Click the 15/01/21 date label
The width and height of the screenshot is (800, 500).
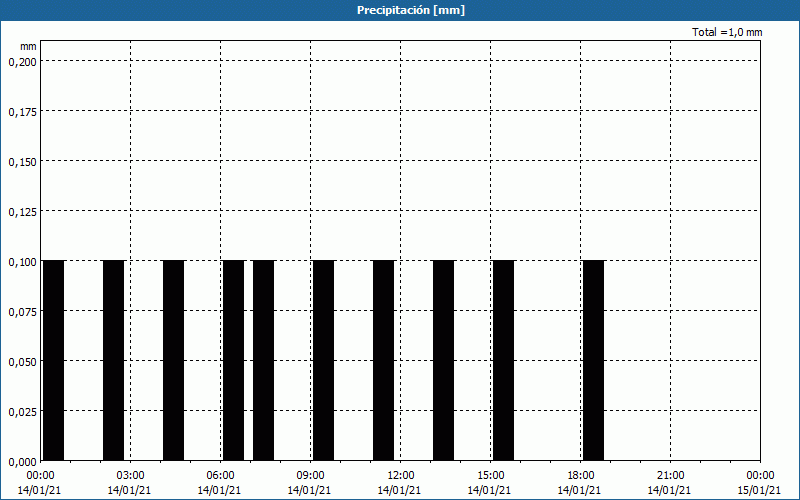coord(759,490)
